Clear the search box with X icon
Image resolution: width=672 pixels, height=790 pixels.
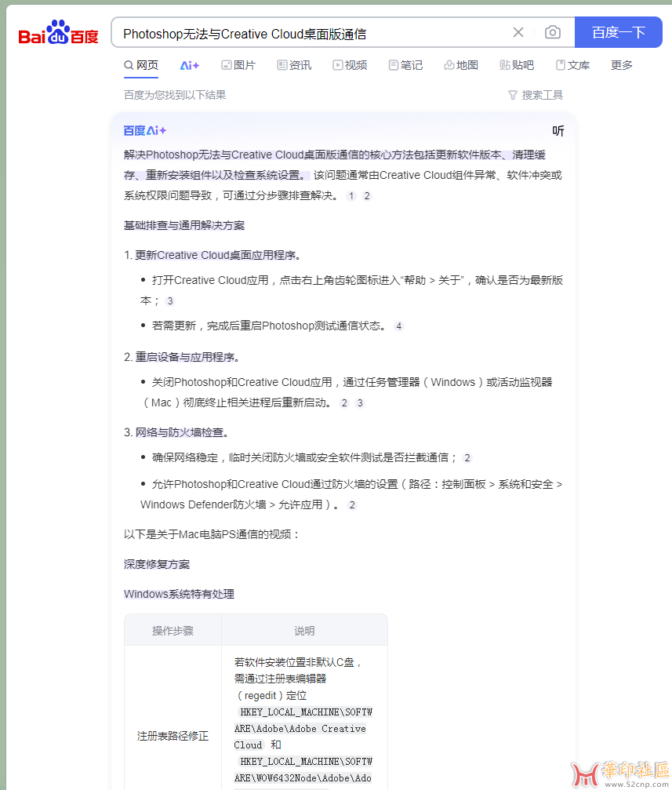518,32
